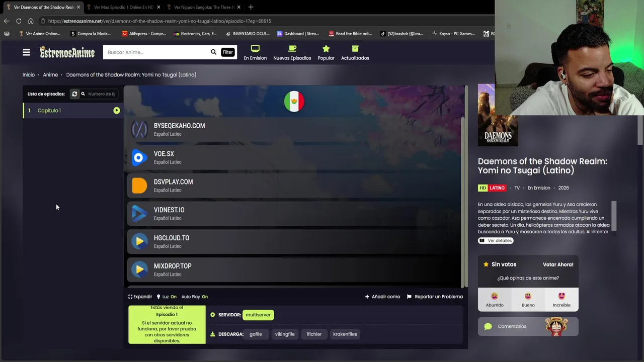Viewport: 644px width, 362px height.
Task: Open the Koyso - PC Games bookmark
Action: pos(453,34)
